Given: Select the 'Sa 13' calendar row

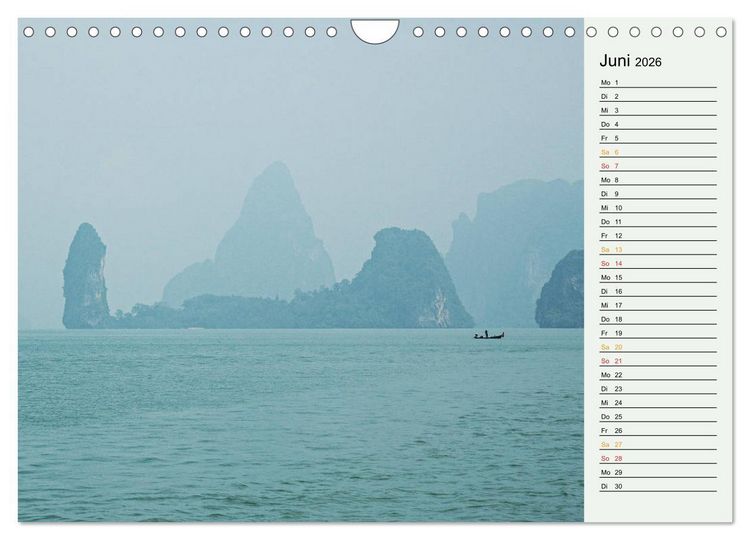Looking at the screenshot, I should tap(658, 250).
